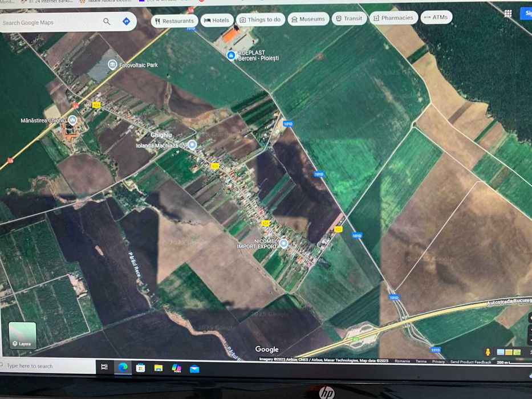
Task: Open Microsoft 365 app in taskbar
Action: click(x=176, y=368)
